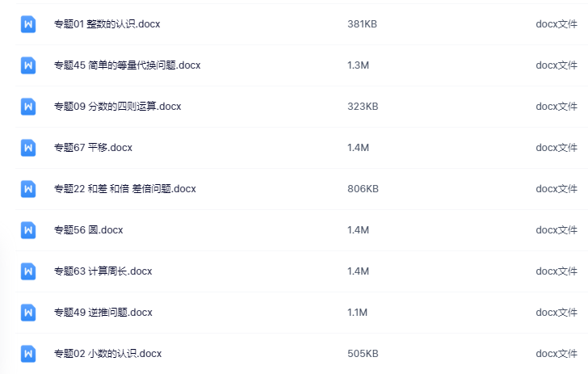Open the file named 专题09 分数的四则运算.docx

click(118, 107)
